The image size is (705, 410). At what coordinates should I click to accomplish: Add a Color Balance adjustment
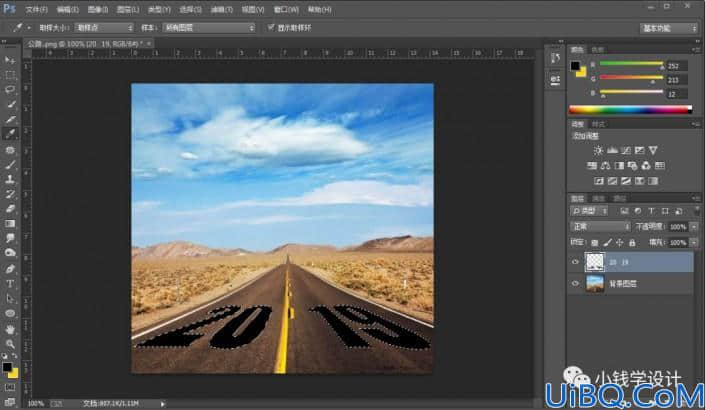tap(605, 166)
